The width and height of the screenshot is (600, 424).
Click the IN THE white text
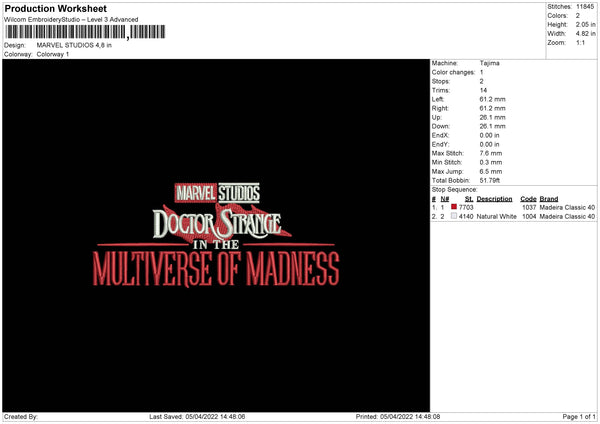click(216, 245)
